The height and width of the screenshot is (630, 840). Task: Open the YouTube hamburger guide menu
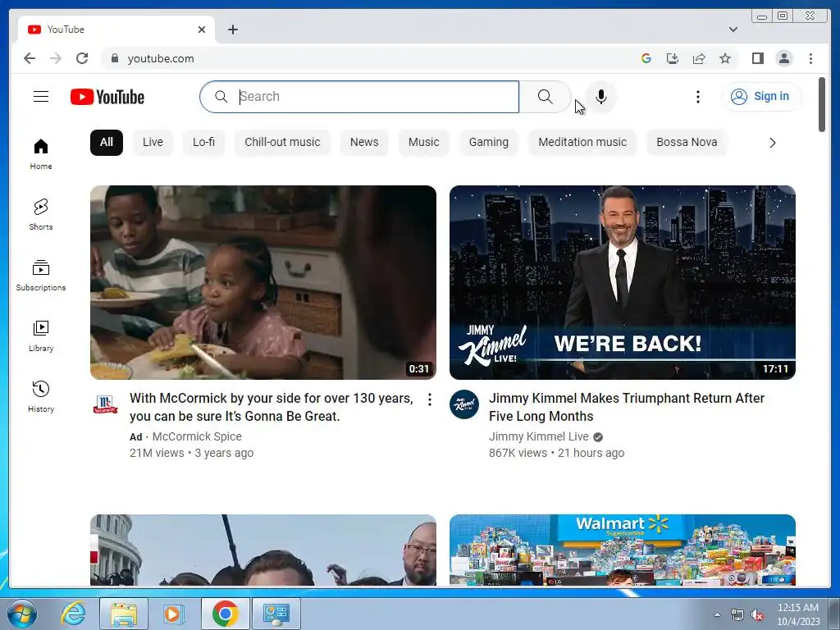tap(41, 97)
